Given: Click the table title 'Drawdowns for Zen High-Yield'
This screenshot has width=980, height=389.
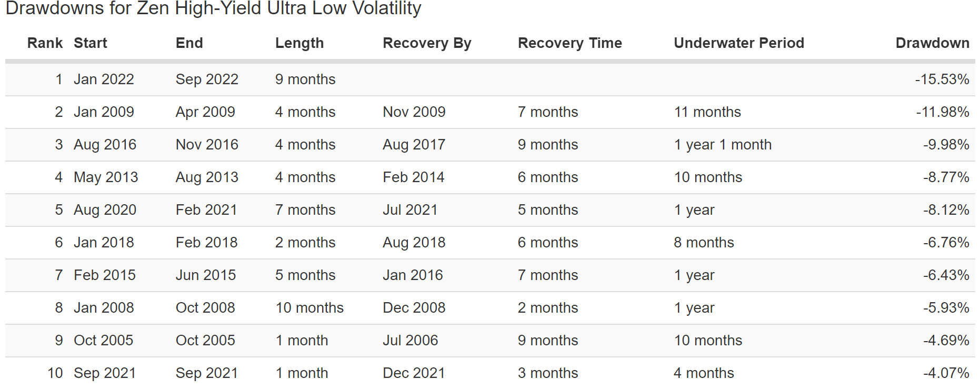Looking at the screenshot, I should click(x=213, y=8).
